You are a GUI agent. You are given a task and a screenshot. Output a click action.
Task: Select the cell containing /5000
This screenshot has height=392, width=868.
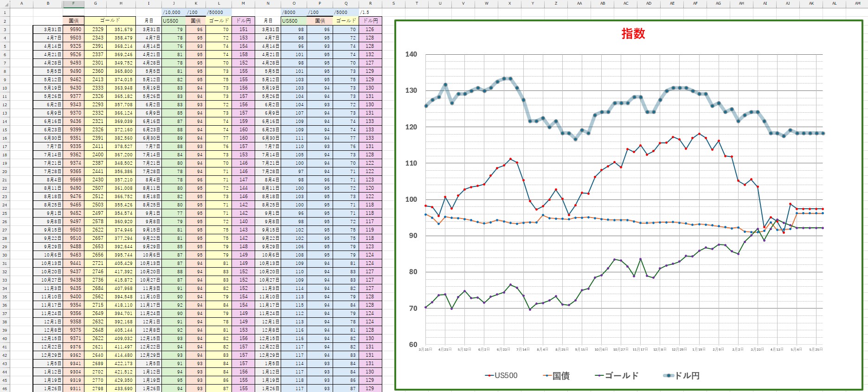click(x=346, y=13)
